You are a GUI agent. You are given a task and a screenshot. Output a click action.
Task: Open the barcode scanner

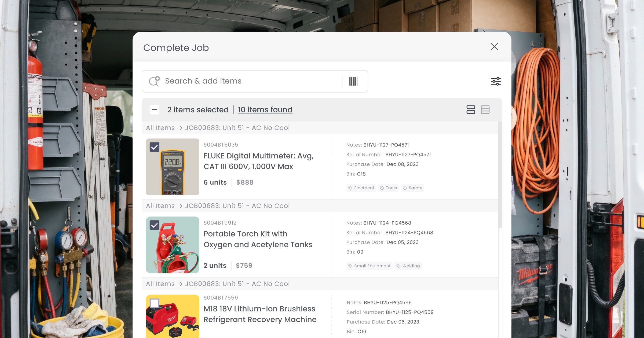tap(353, 81)
